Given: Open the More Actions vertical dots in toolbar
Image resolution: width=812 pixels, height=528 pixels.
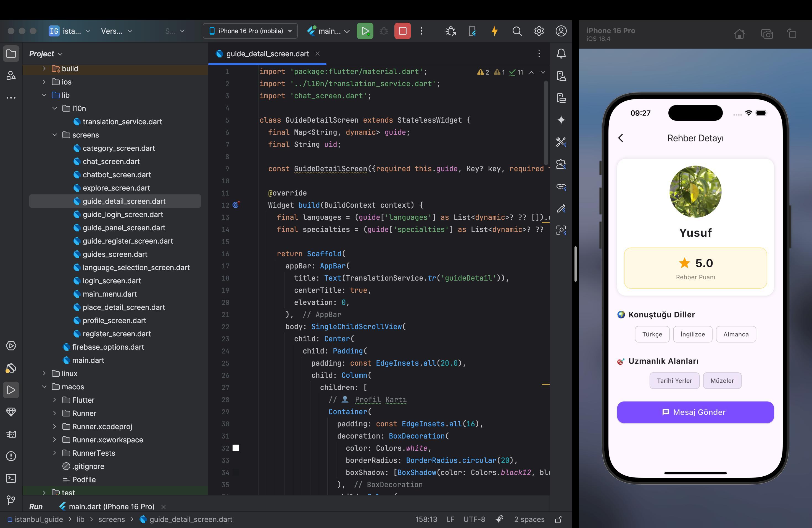Looking at the screenshot, I should pyautogui.click(x=421, y=31).
